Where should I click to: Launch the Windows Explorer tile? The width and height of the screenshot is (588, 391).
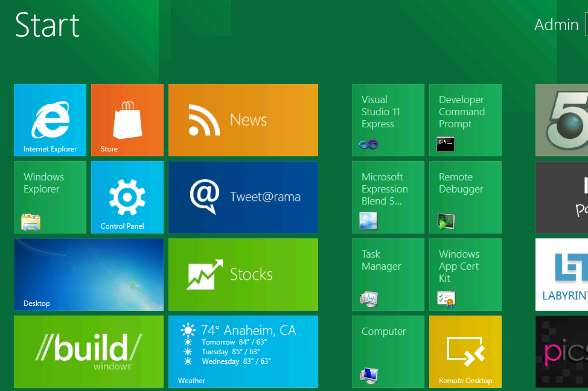50,197
